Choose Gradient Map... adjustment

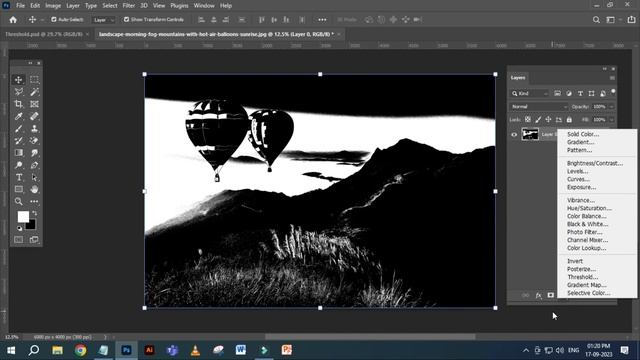pos(587,285)
